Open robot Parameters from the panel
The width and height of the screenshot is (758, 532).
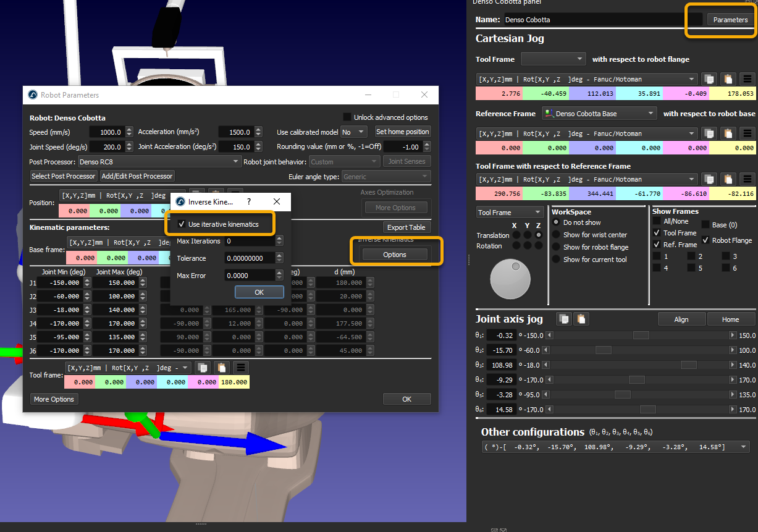pyautogui.click(x=730, y=20)
